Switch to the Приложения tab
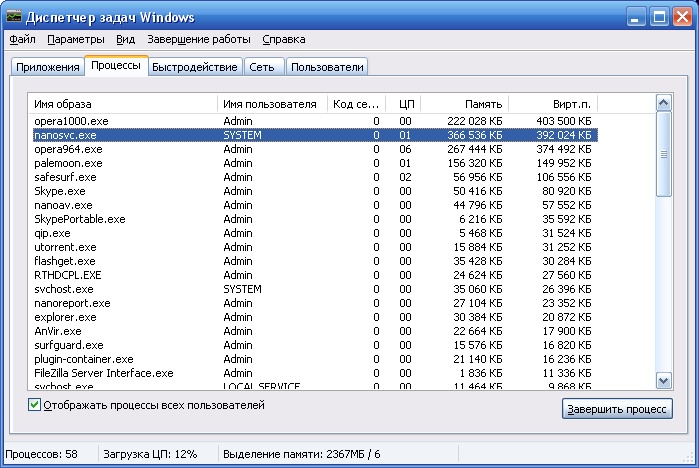699x468 pixels. coord(48,67)
